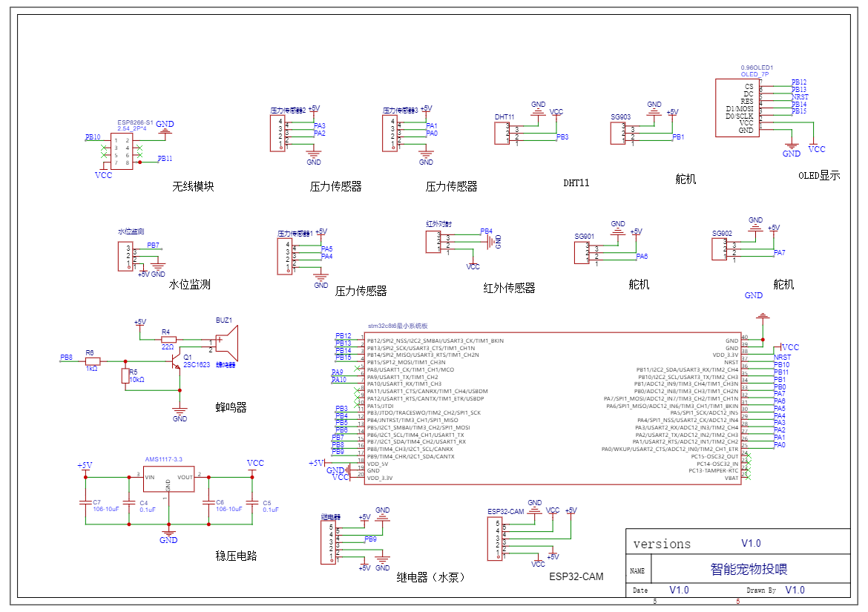Click the PA7 label beside SG902 connector
Screen dimensions: 868x612
(780, 252)
